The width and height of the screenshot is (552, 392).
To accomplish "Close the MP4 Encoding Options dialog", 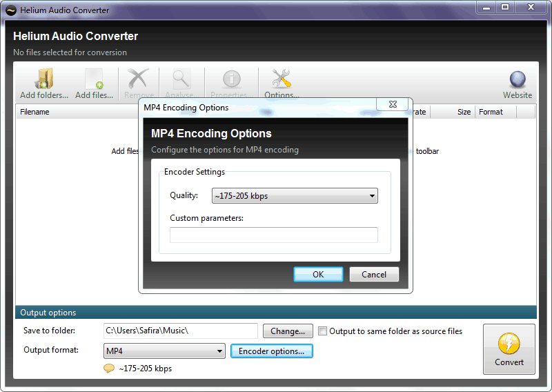I will click(393, 104).
